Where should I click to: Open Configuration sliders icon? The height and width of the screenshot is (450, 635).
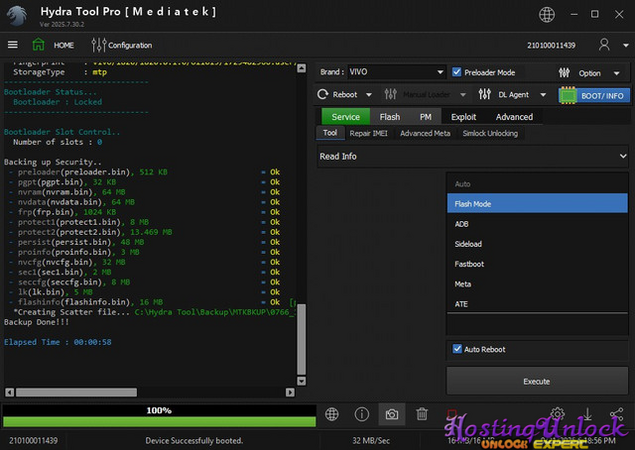pos(98,45)
